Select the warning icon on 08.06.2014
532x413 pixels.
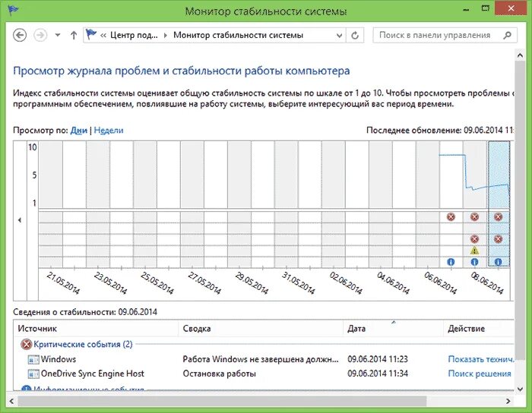pos(474,251)
